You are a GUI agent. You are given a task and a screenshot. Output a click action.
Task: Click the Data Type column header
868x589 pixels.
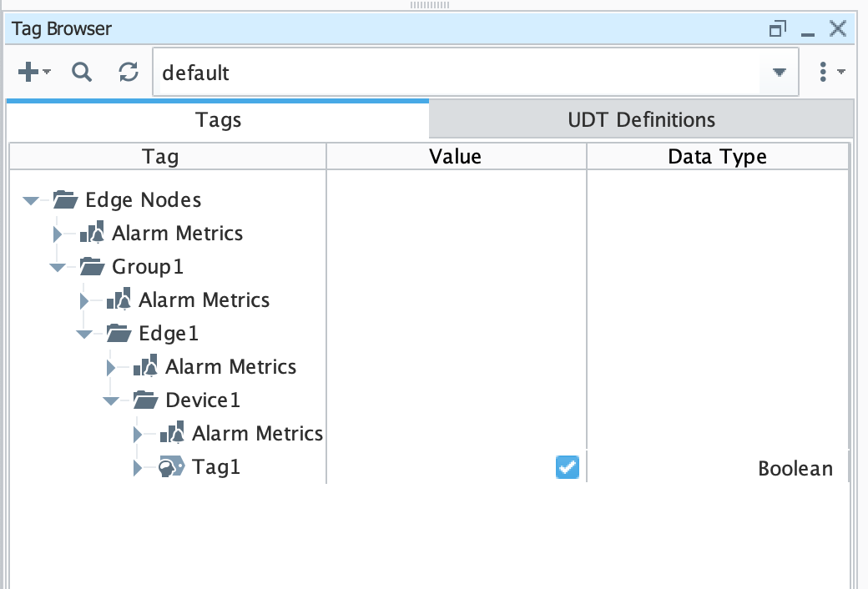coord(717,156)
